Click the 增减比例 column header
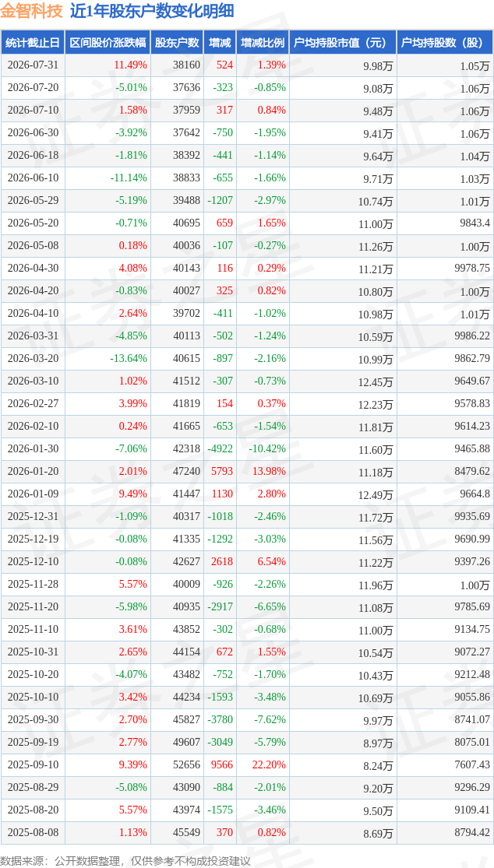This screenshot has height=868, width=494. click(263, 42)
